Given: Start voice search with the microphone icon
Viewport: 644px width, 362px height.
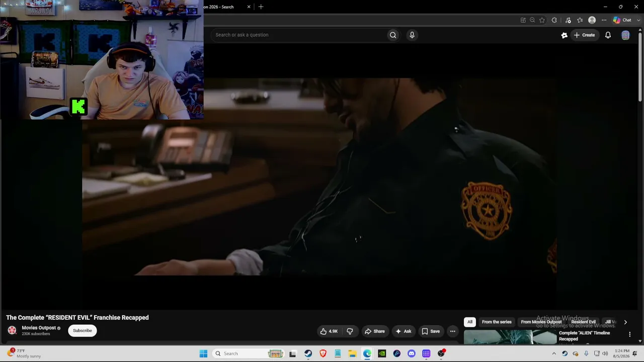Looking at the screenshot, I should click(412, 35).
